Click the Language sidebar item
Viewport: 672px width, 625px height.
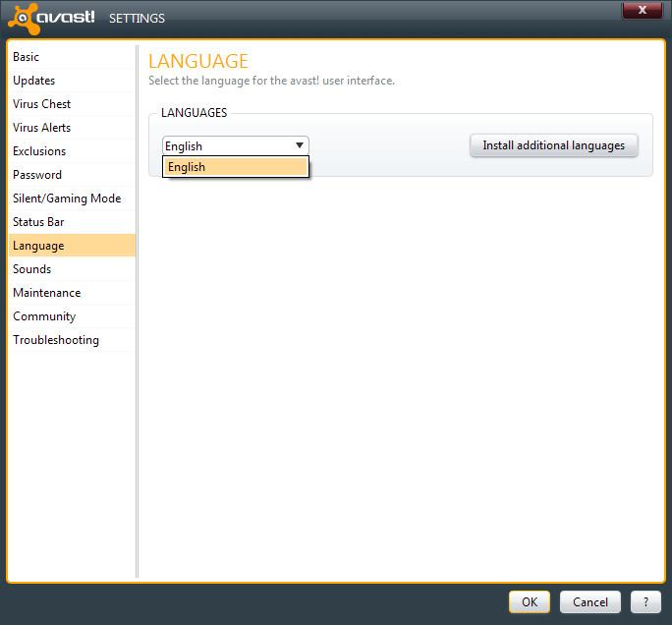(x=38, y=246)
